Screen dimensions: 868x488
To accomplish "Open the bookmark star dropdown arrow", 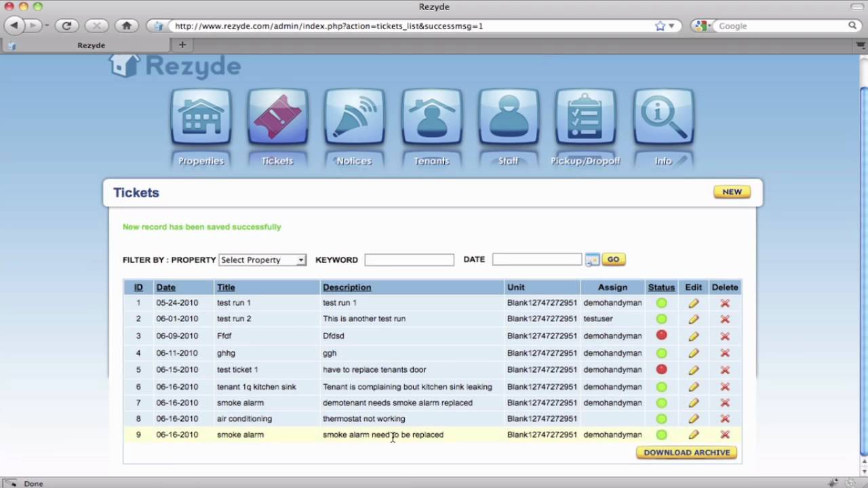I will pyautogui.click(x=671, y=26).
